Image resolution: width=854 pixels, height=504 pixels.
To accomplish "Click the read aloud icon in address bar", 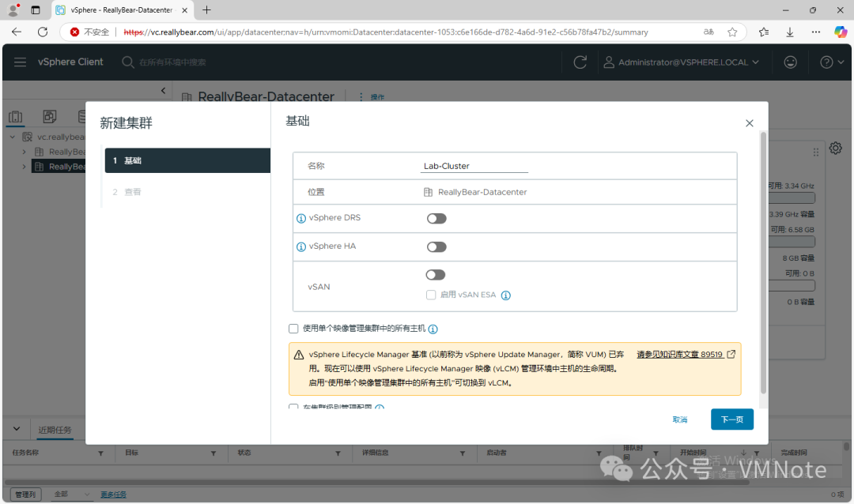I will click(x=709, y=32).
